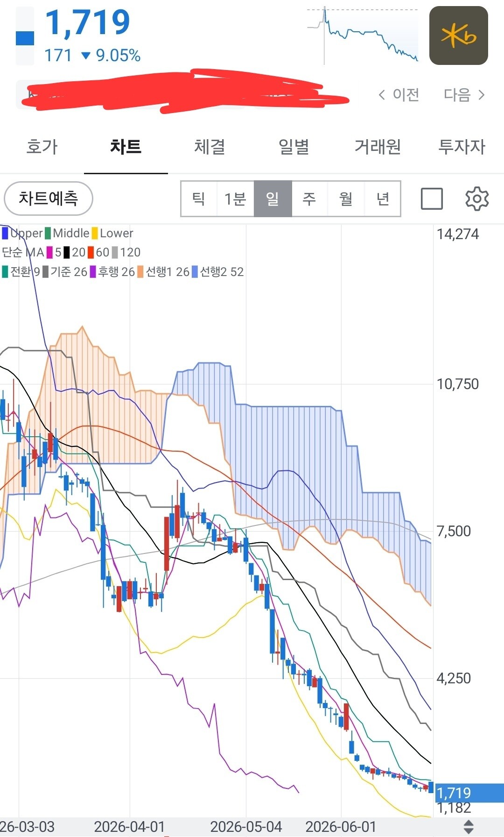Image resolution: width=504 pixels, height=837 pixels.
Task: Tap the fullscreen square icon
Action: [432, 199]
